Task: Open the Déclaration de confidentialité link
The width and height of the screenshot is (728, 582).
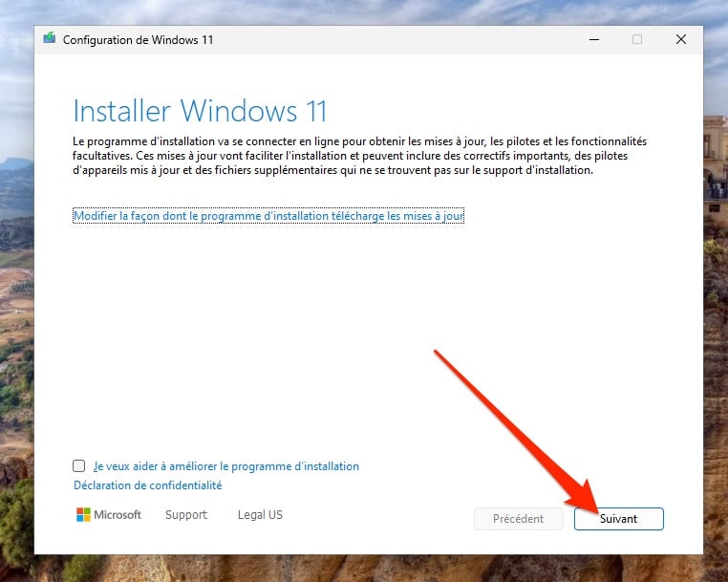Action: coord(147,485)
